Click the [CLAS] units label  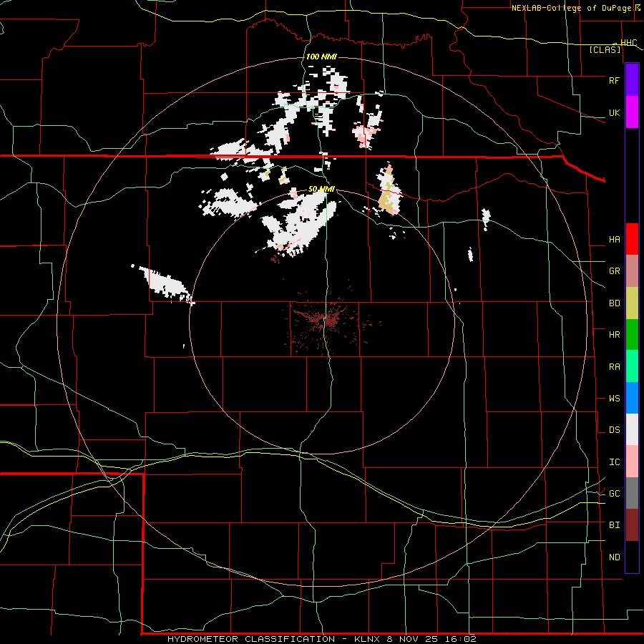605,49
